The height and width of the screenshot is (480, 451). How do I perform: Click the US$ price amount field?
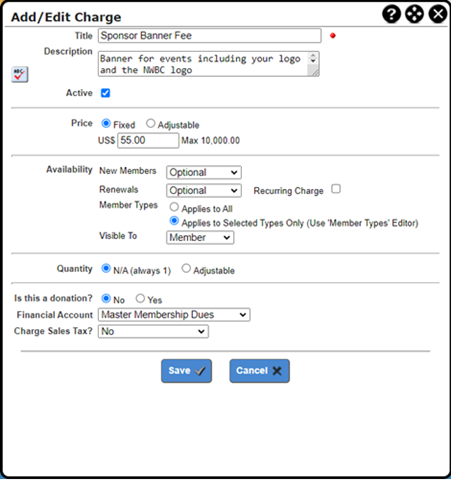pos(148,140)
